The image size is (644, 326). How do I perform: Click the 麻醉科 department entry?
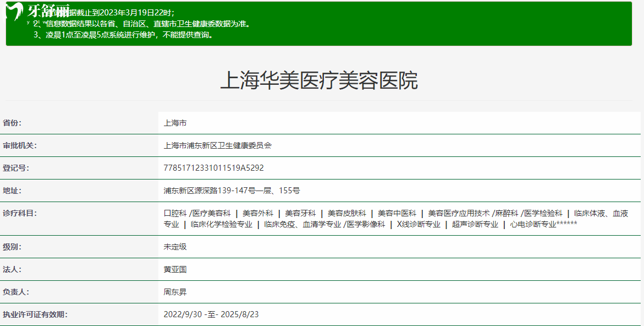(x=507, y=213)
